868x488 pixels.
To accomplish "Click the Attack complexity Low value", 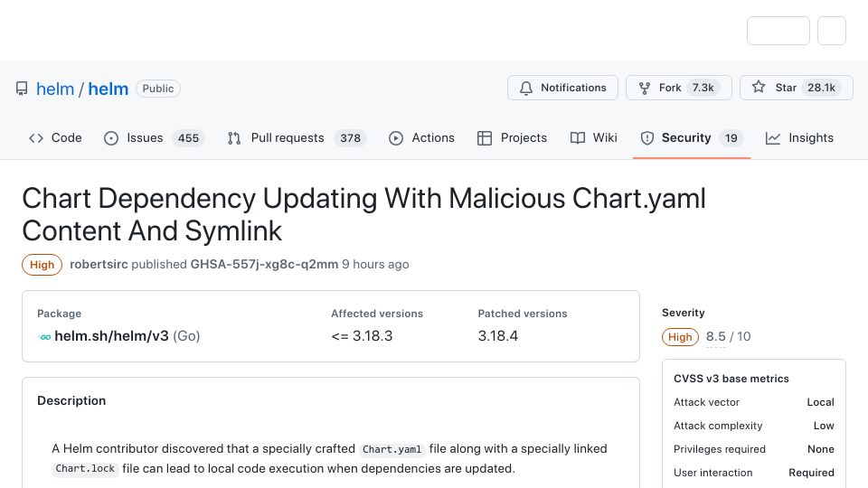I will (x=824, y=426).
